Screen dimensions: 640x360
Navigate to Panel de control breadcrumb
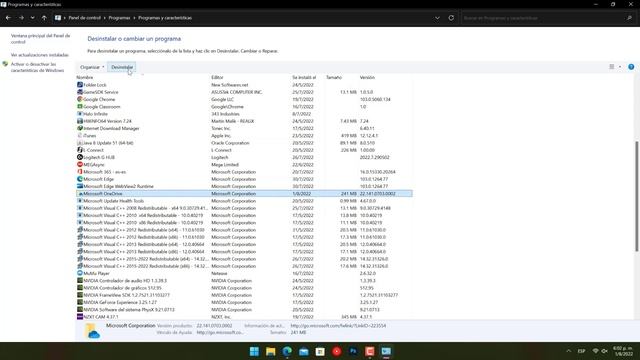point(84,18)
